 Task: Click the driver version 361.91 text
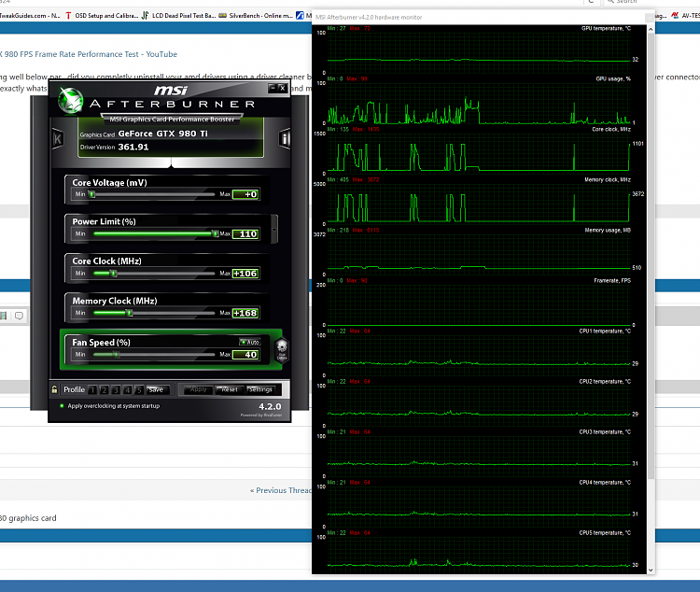point(133,147)
